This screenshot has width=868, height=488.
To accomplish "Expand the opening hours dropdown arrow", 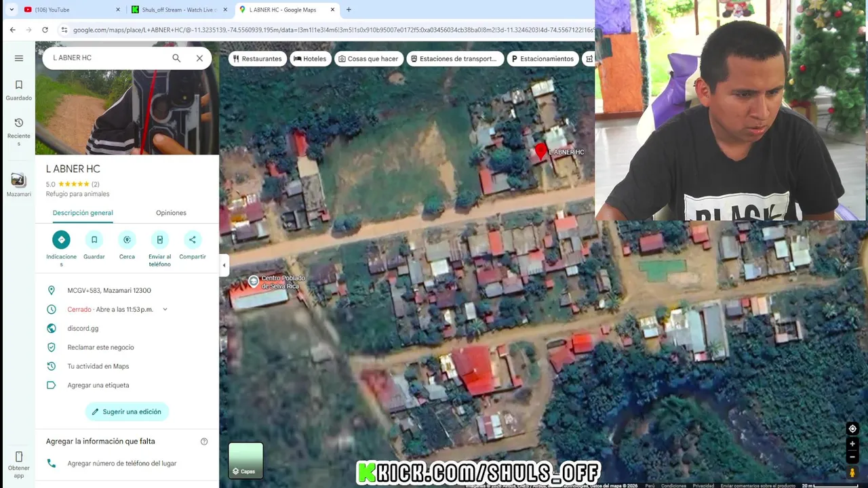I will 165,310.
